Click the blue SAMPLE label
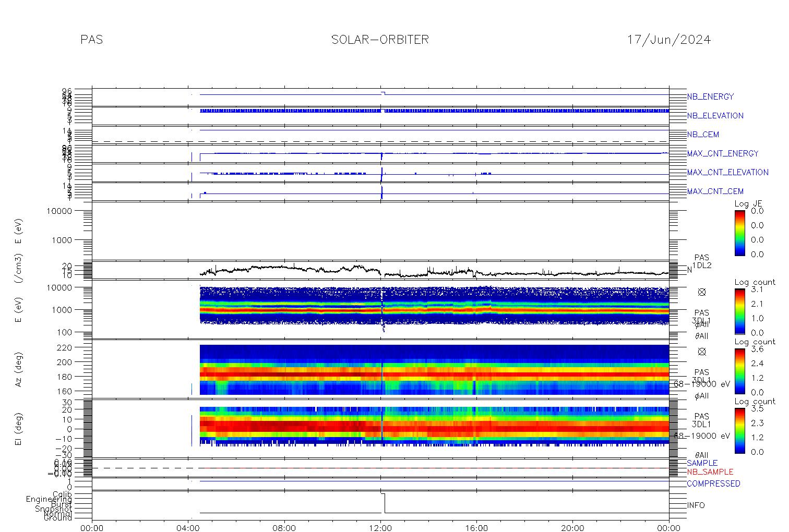 point(702,463)
